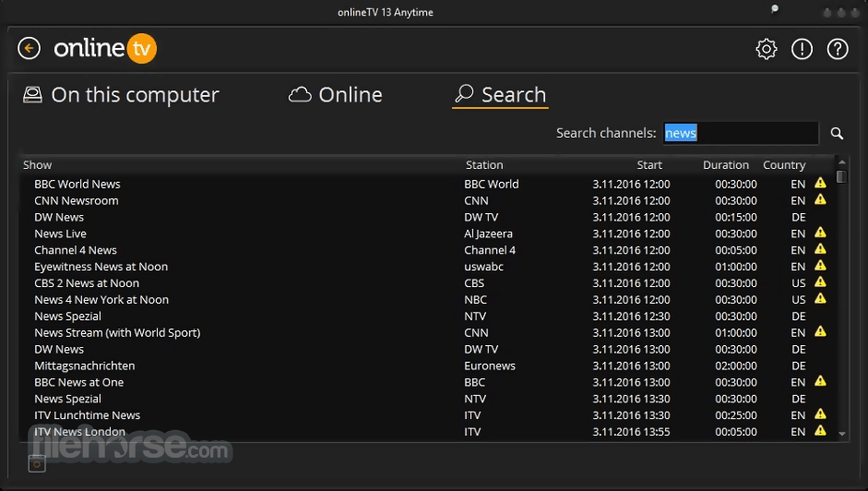Select the Mittagsnachrichten show

tap(84, 365)
